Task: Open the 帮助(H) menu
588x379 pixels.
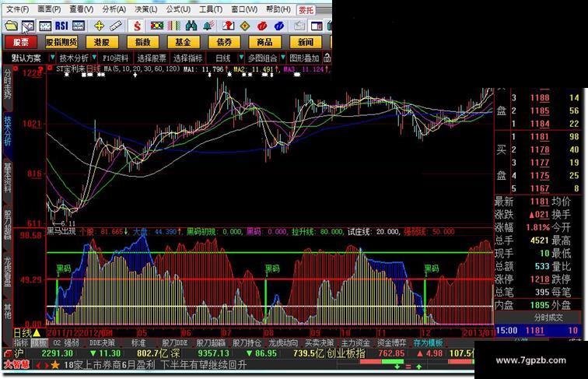Action: [278, 9]
